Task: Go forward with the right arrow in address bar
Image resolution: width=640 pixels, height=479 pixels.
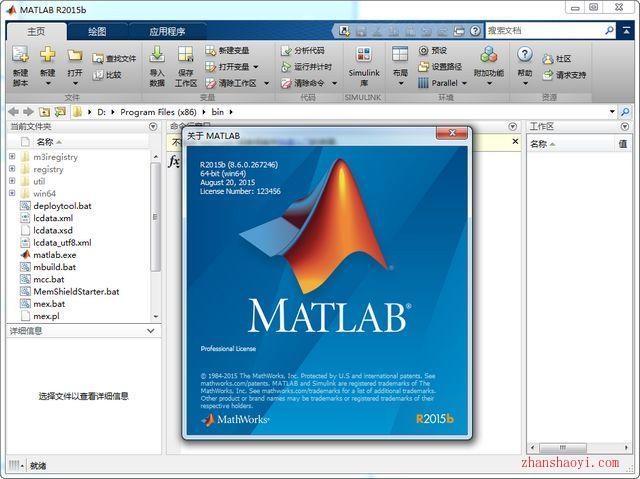Action: [28, 112]
